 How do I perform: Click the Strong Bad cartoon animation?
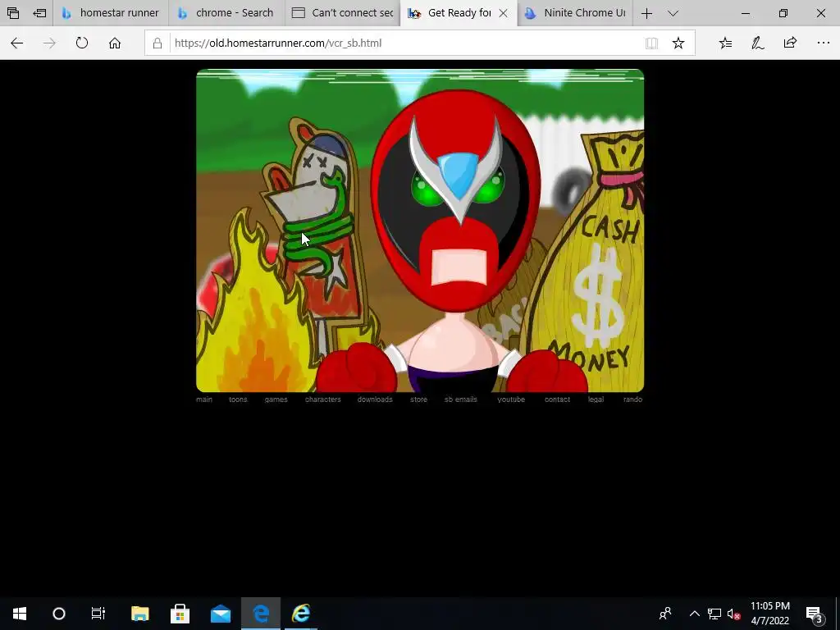[420, 231]
